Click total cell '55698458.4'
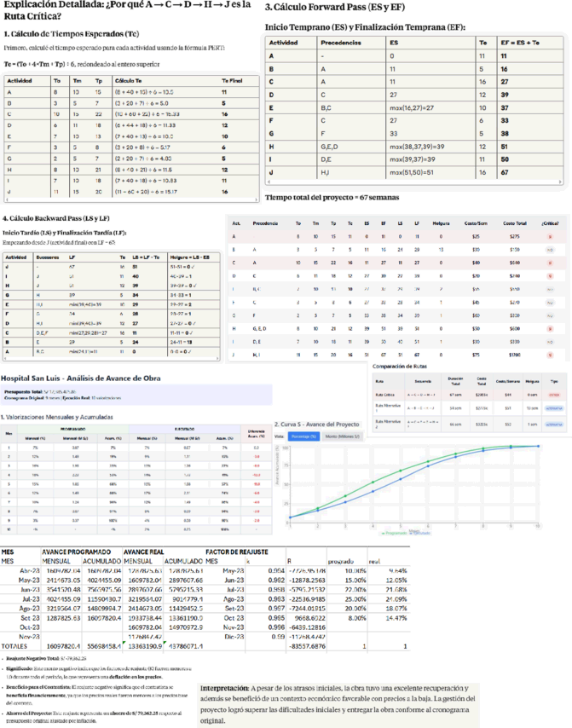This screenshot has width=572, height=728. (102, 646)
